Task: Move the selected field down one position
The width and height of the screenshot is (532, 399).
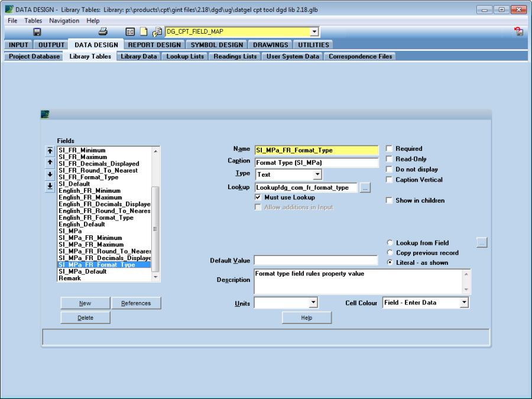Action: pyautogui.click(x=50, y=174)
